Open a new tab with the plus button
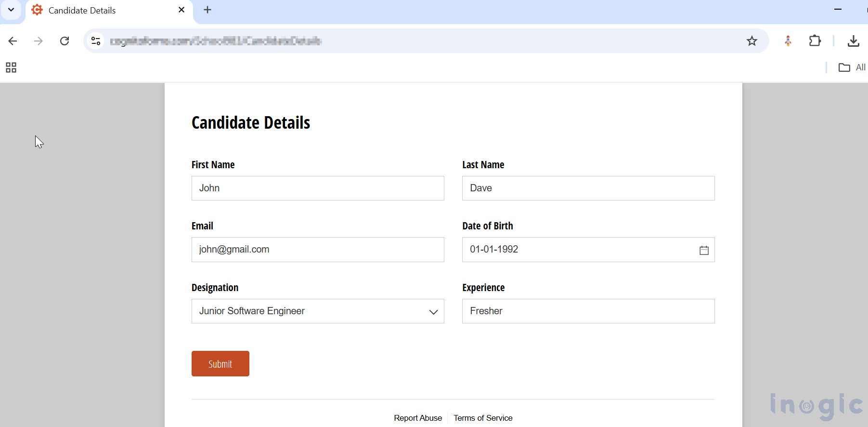The image size is (868, 427). click(x=207, y=10)
